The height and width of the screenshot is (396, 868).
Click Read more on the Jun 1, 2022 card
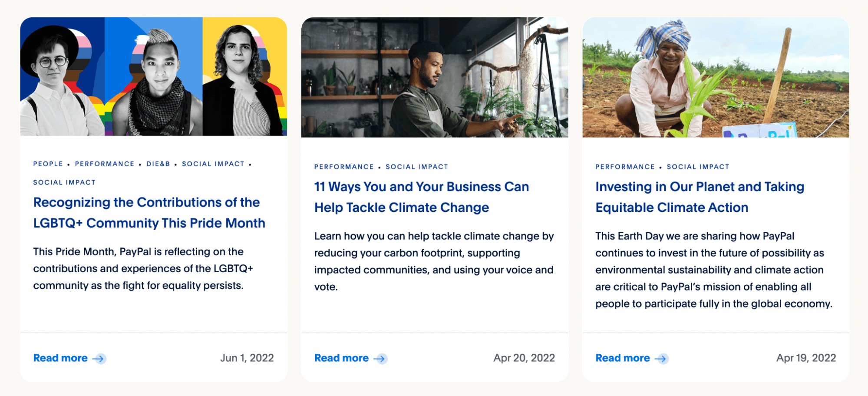pos(60,358)
